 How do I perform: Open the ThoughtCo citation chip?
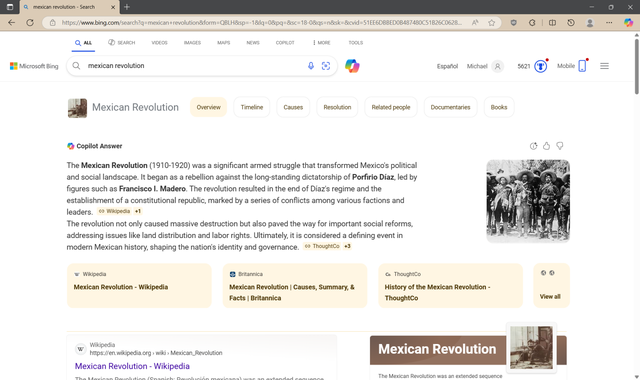point(322,246)
